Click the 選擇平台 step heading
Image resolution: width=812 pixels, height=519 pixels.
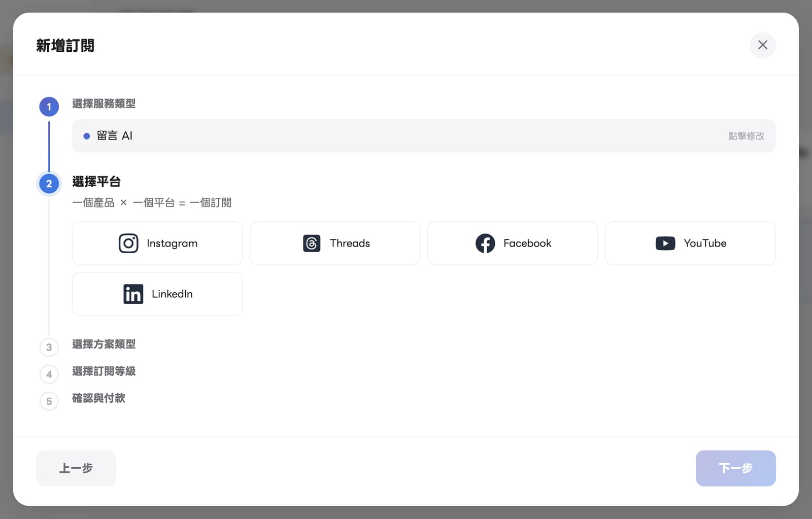(x=96, y=182)
